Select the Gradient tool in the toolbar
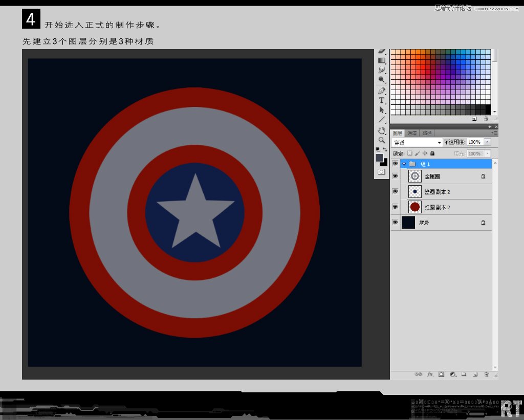This screenshot has width=524, height=420. 382,60
